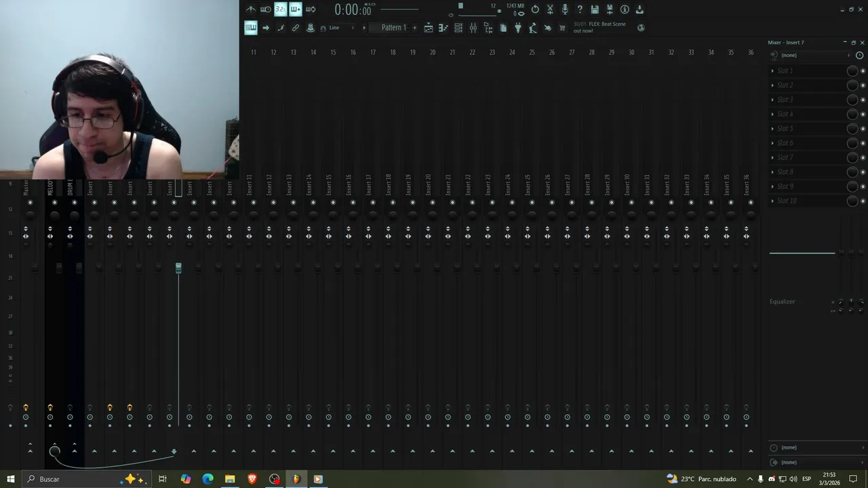Click the plus button next to Pattern 1

pyautogui.click(x=414, y=28)
